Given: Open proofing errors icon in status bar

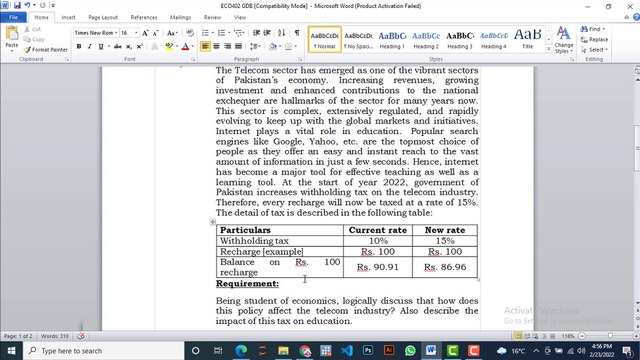Looking at the screenshot, I should [81, 336].
